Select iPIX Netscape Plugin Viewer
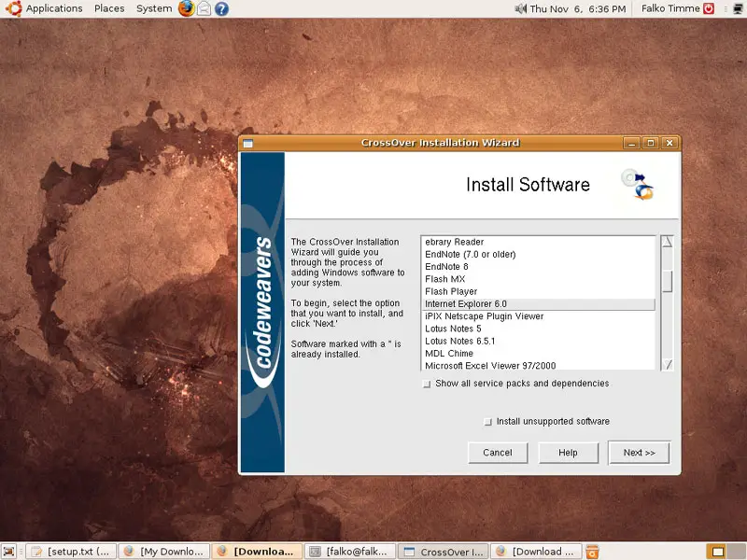Image resolution: width=747 pixels, height=560 pixels. [539, 316]
